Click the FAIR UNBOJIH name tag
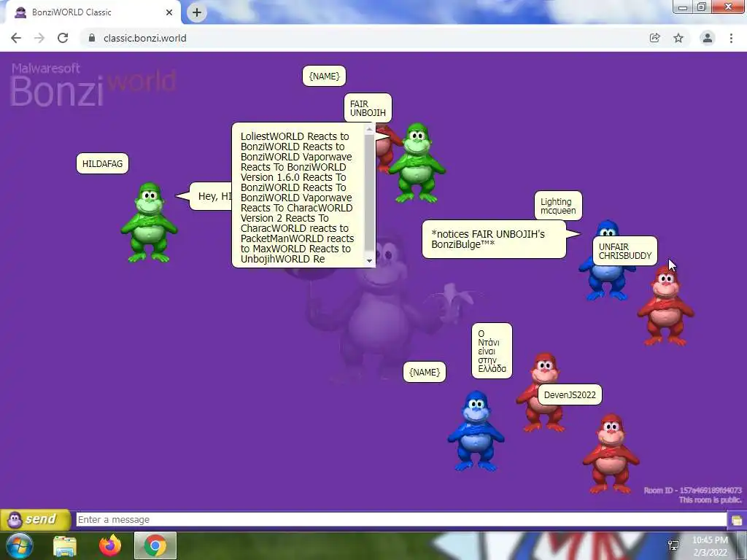Viewport: 747px width, 560px height. pos(368,108)
